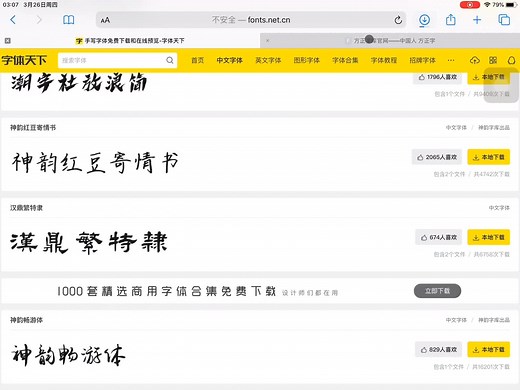
Task: Tap the Wi-Fi status icon
Action: (488, 5)
